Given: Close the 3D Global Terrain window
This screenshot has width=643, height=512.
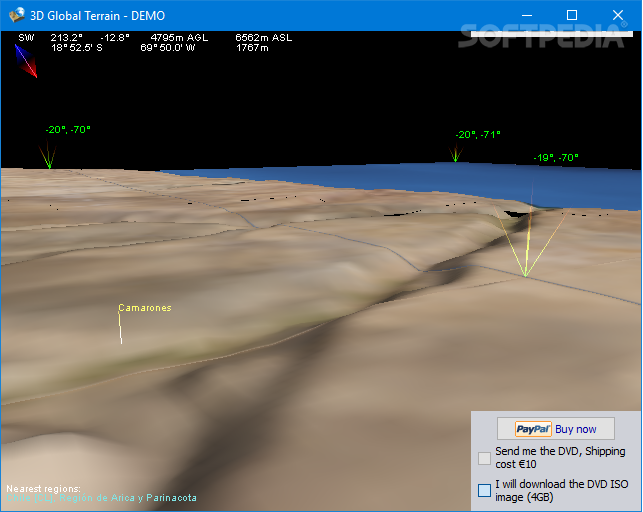Looking at the screenshot, I should (x=618, y=16).
